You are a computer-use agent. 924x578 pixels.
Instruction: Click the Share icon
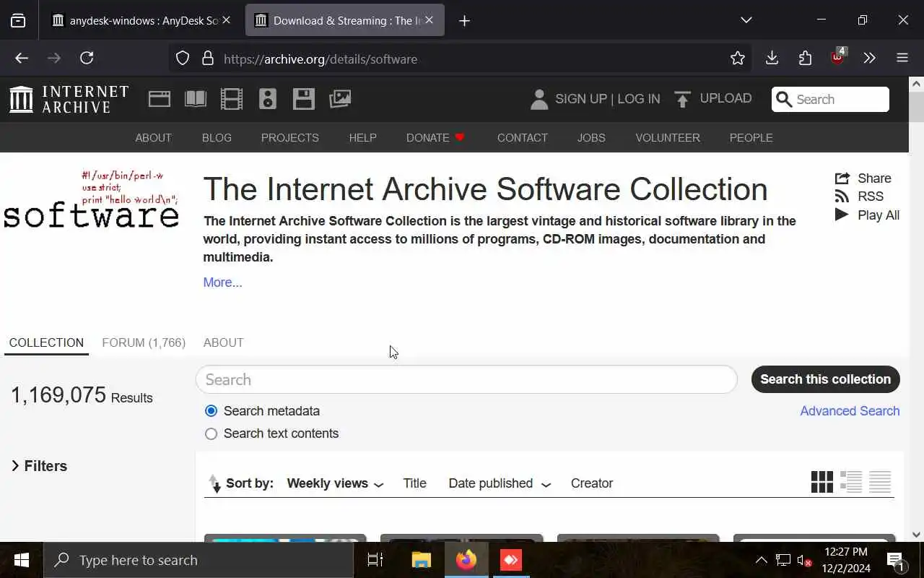point(842,178)
